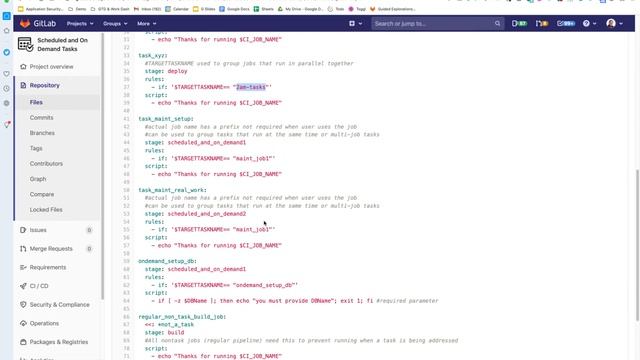Click the Merge Requests sidebar icon
This screenshot has height=360, width=640.
23,249
